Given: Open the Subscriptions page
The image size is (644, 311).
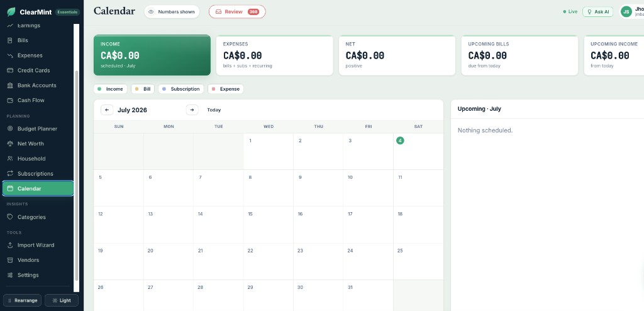Looking at the screenshot, I should click(x=38, y=174).
